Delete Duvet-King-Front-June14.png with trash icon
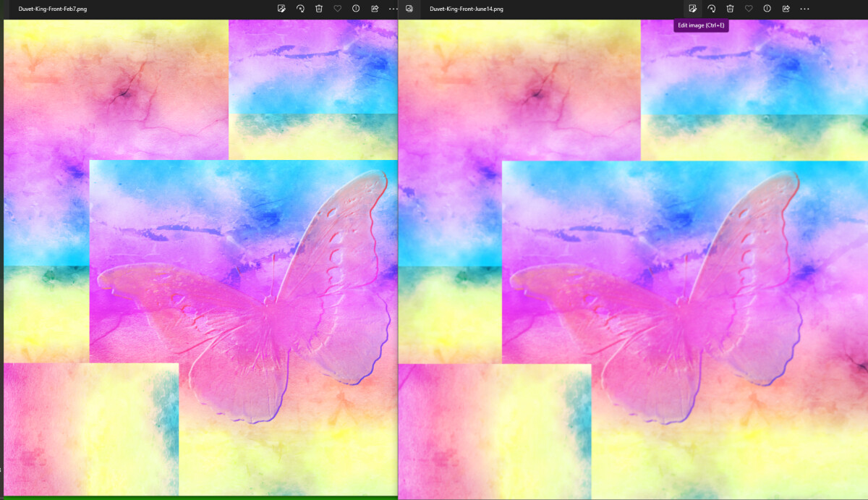This screenshot has width=868, height=500. (x=730, y=9)
